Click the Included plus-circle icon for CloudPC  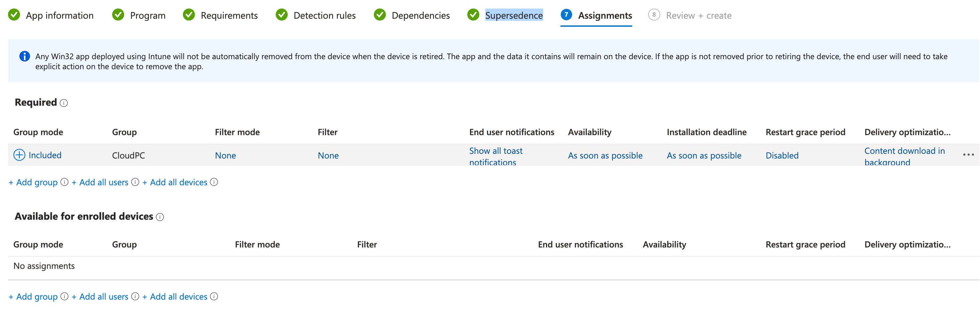point(19,155)
